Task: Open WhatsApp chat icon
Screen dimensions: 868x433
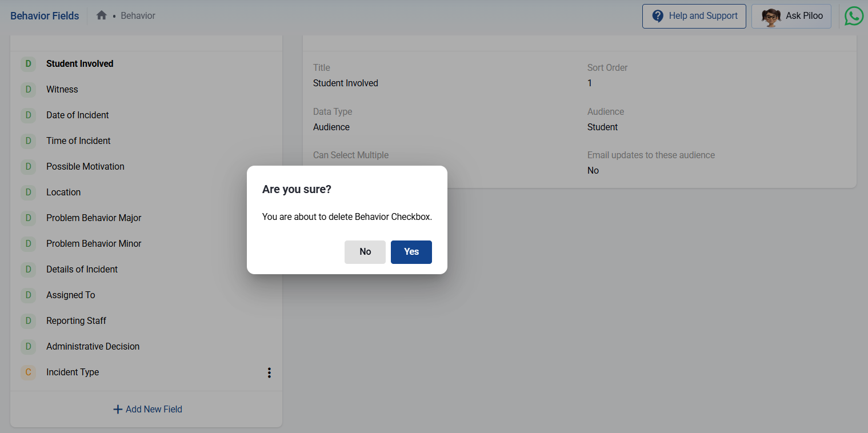Action: coord(854,16)
